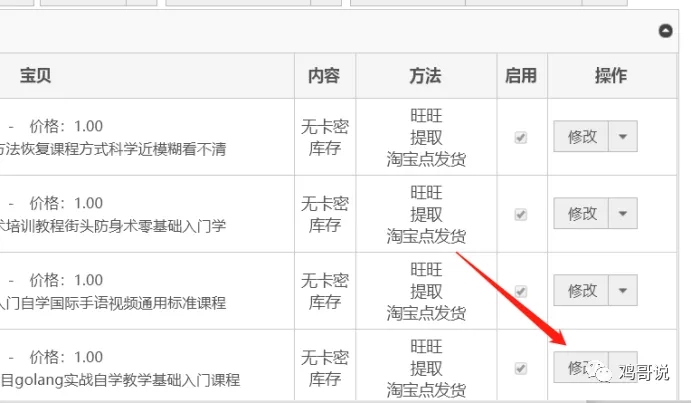This screenshot has height=403, width=692.
Task: Click 修改 button in 街头防身术 row
Action: [x=581, y=214]
